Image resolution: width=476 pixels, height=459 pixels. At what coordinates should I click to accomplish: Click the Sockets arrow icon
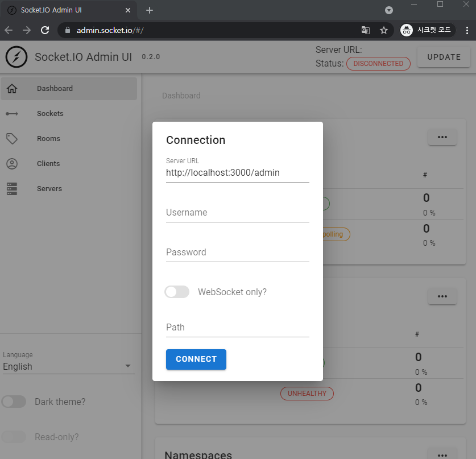click(x=12, y=114)
